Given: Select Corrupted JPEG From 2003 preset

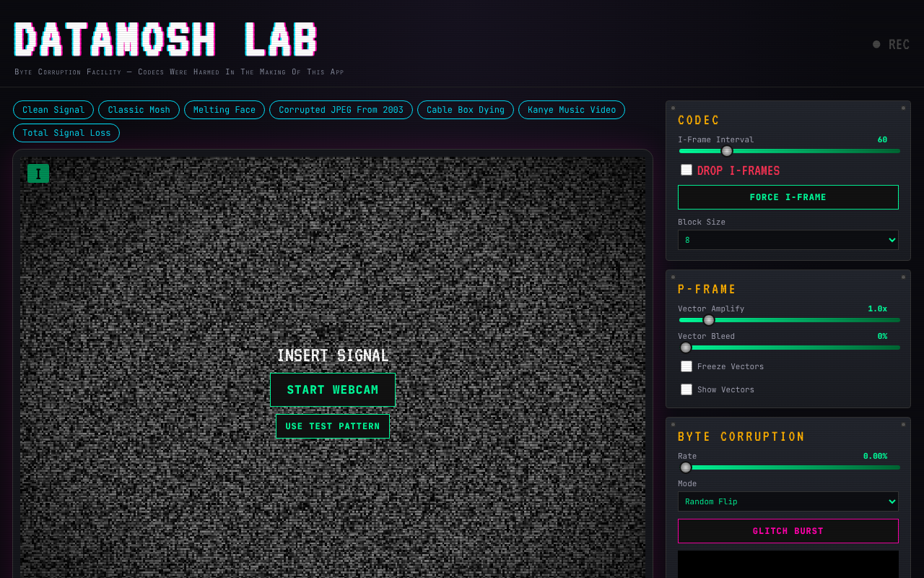Looking at the screenshot, I should [341, 110].
